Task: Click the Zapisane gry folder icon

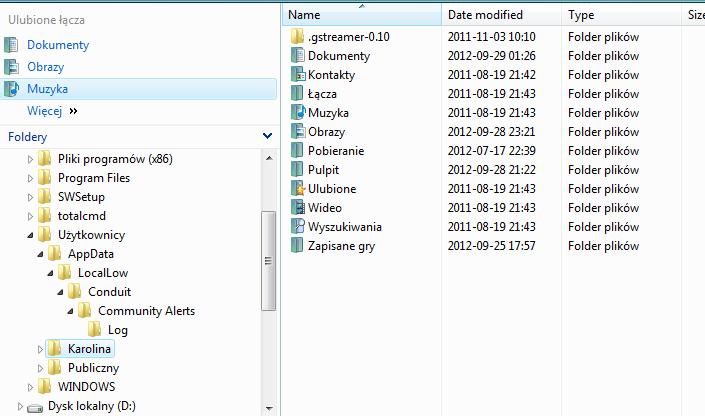Action: coord(297,246)
